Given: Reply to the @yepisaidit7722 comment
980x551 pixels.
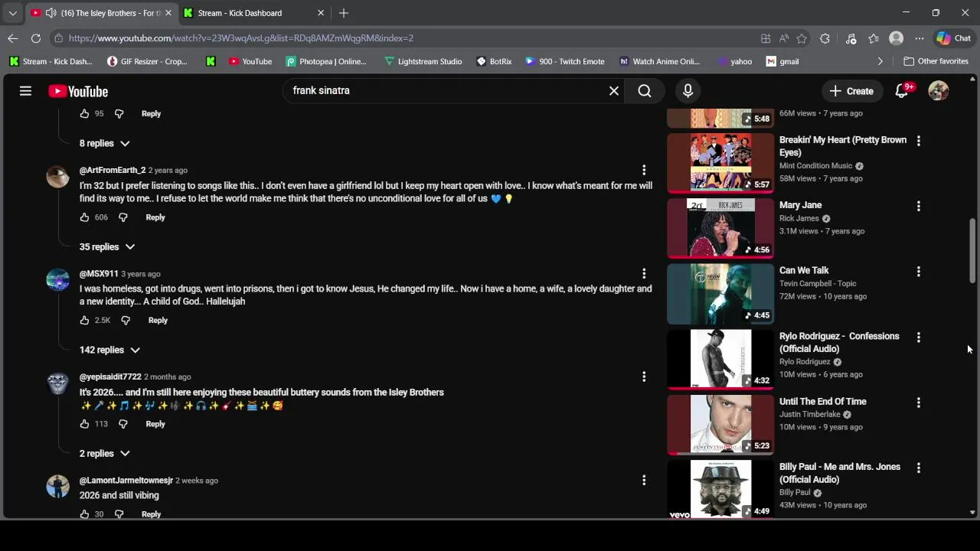Looking at the screenshot, I should pos(155,424).
